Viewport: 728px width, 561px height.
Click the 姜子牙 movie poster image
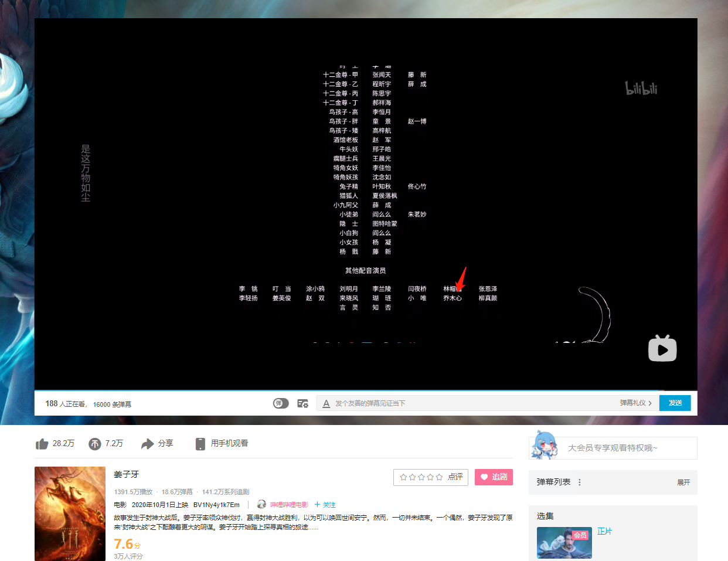click(x=70, y=514)
